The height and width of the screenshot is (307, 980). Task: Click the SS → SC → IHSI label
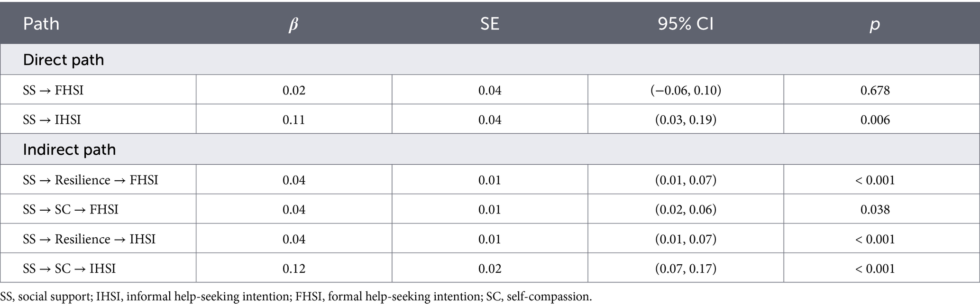click(69, 269)
